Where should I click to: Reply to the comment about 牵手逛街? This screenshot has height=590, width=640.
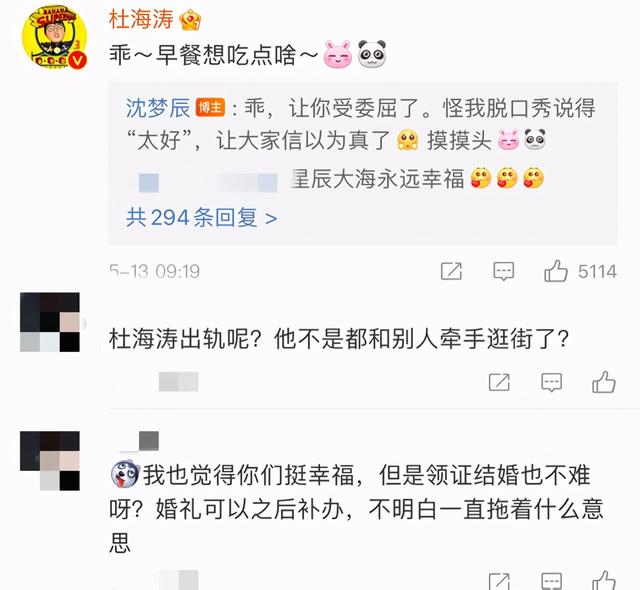pyautogui.click(x=551, y=382)
